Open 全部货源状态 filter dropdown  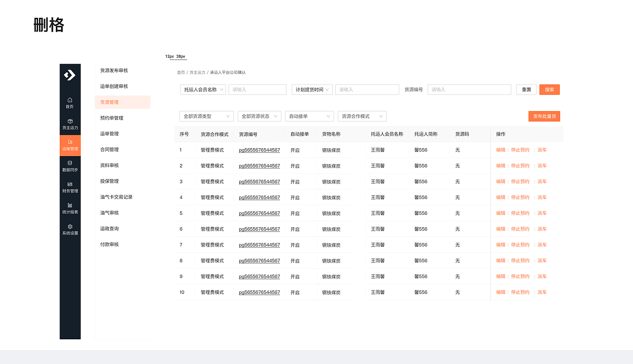[260, 116]
